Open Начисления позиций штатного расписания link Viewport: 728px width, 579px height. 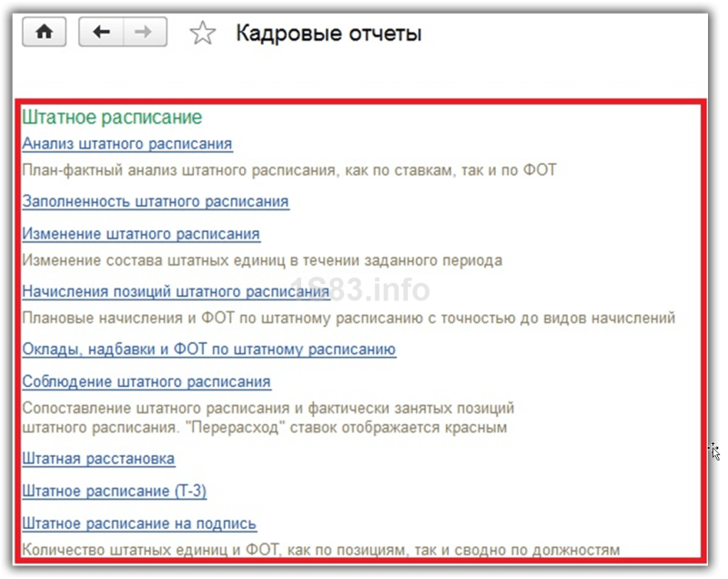(176, 291)
